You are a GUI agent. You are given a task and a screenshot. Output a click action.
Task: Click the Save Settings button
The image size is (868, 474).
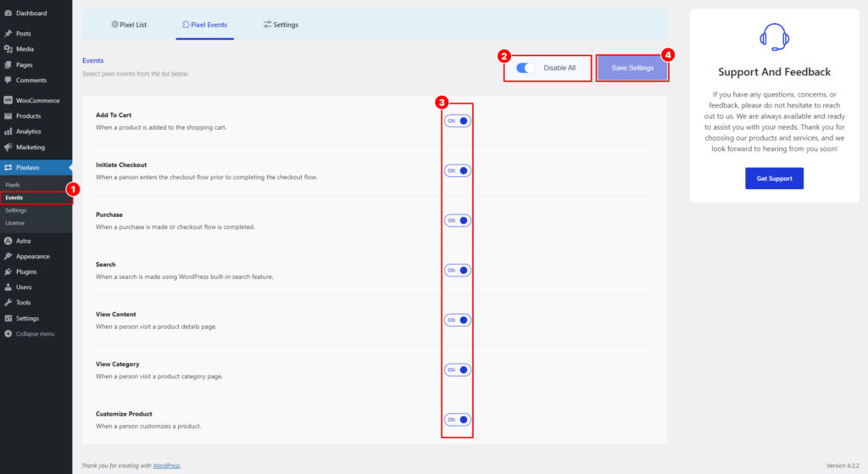pyautogui.click(x=632, y=68)
